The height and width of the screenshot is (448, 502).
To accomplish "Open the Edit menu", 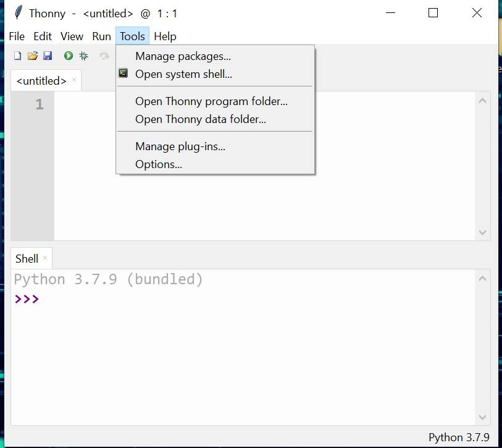I will pyautogui.click(x=43, y=36).
